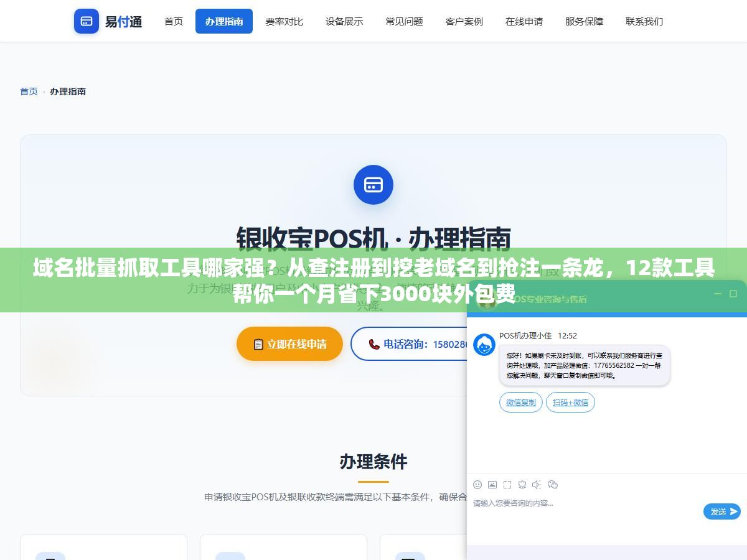Click the 发送 send button
The image size is (747, 560).
(722, 511)
